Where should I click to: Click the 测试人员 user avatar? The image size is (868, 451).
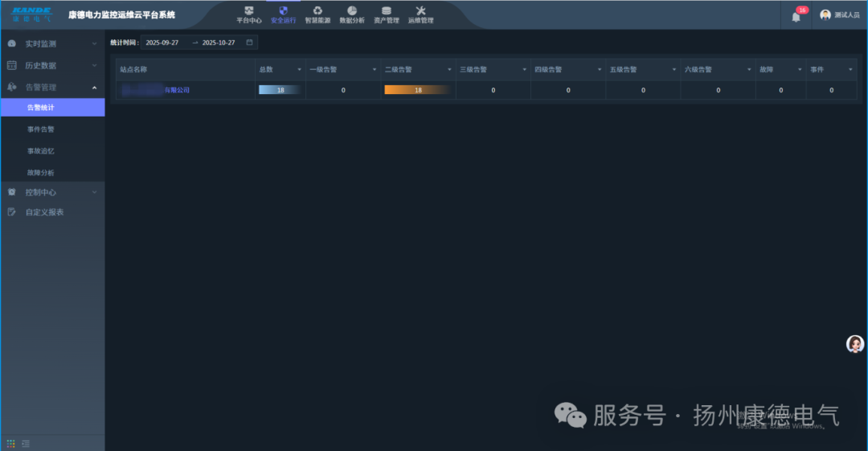tap(825, 15)
